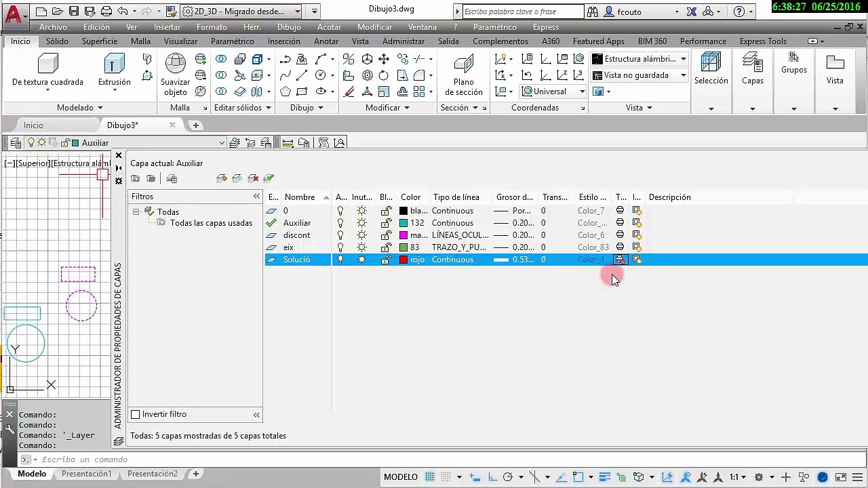Viewport: 868px width, 488px height.
Task: Select the Todas filter tree node
Action: click(x=167, y=211)
